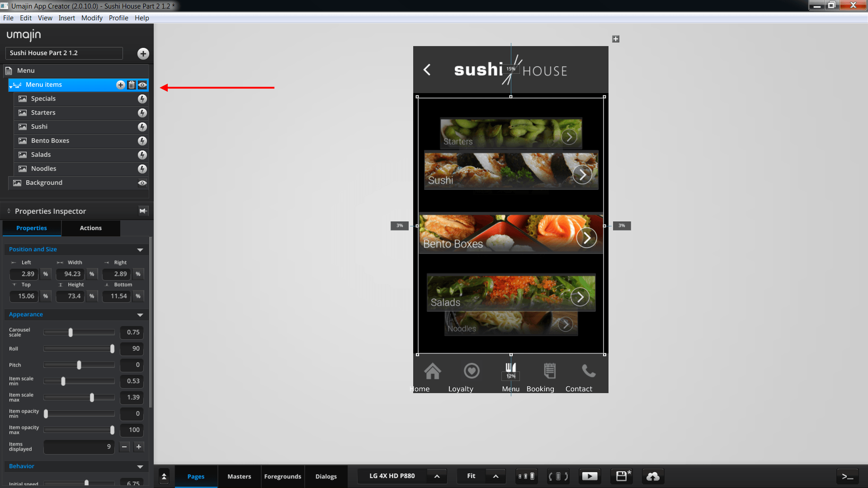Image resolution: width=868 pixels, height=488 pixels.
Task: Hide the Background layer
Action: [142, 183]
